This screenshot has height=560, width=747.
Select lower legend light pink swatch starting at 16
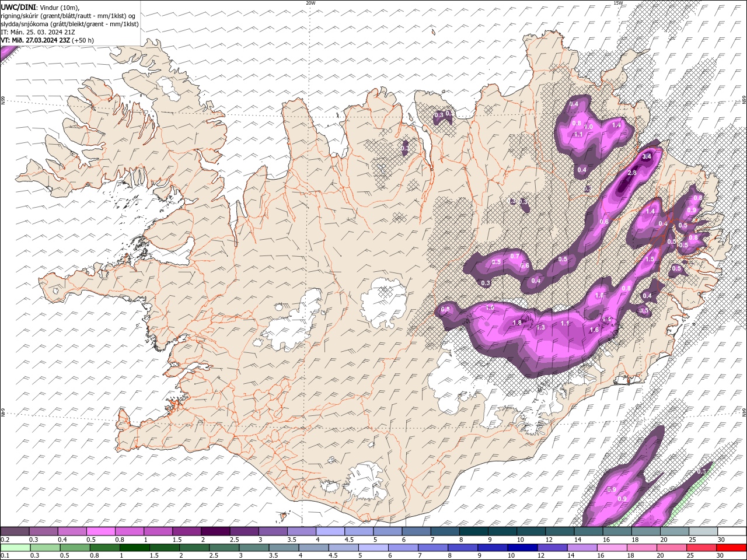tap(612, 548)
